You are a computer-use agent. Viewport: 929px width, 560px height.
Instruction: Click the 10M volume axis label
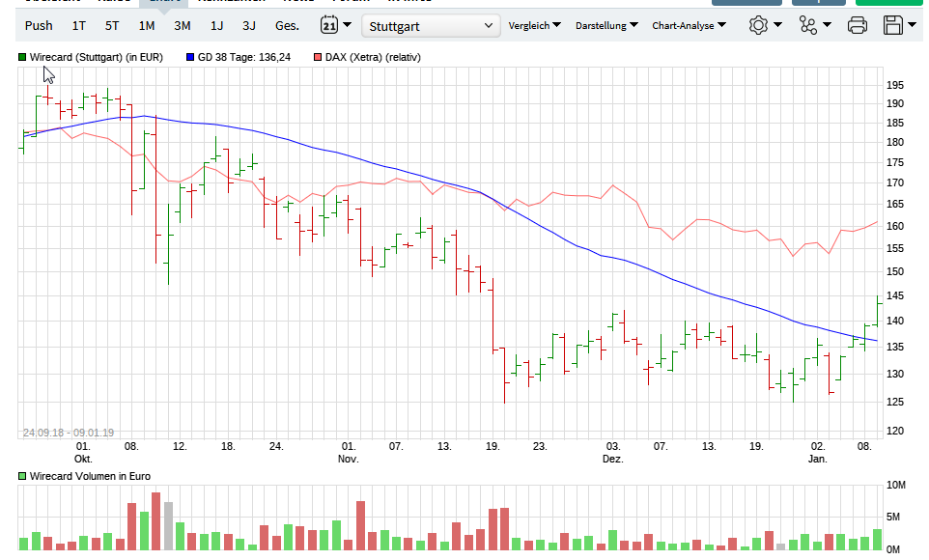896,485
